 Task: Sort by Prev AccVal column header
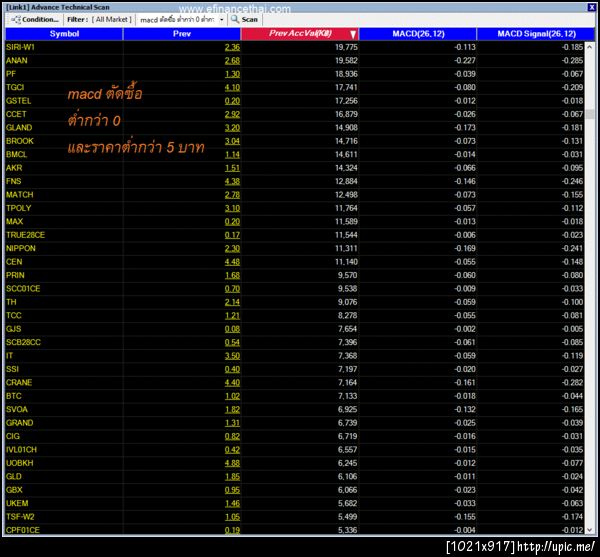click(300, 34)
